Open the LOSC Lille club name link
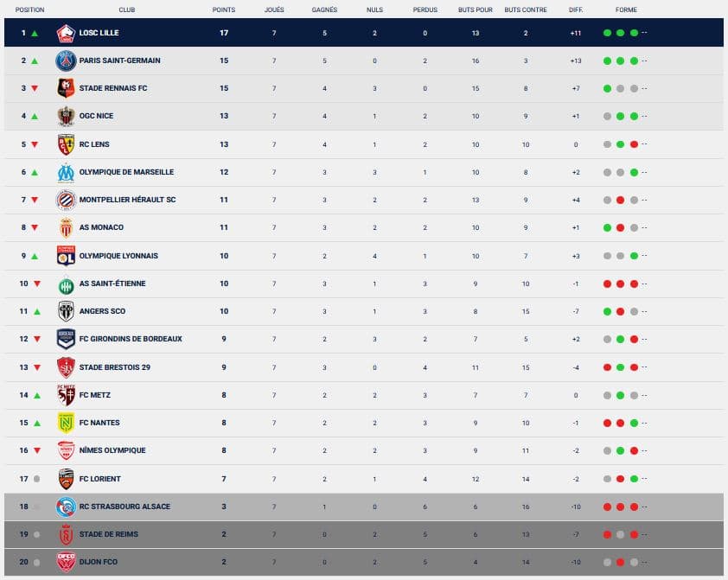The image size is (728, 580). (x=99, y=33)
